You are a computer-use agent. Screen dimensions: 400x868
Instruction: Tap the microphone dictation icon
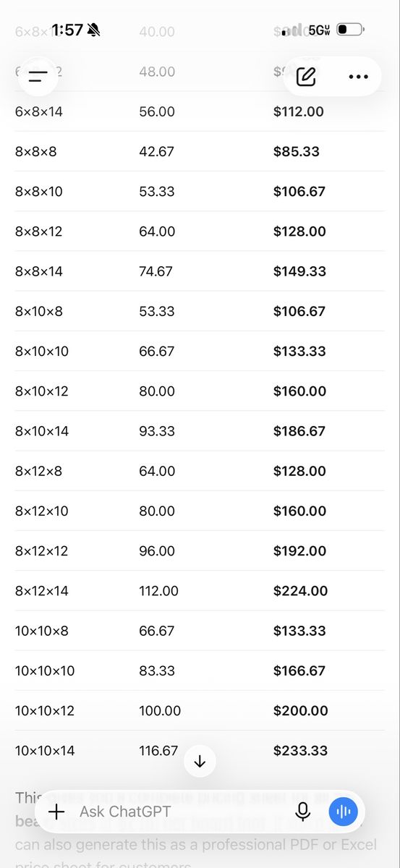pyautogui.click(x=303, y=812)
